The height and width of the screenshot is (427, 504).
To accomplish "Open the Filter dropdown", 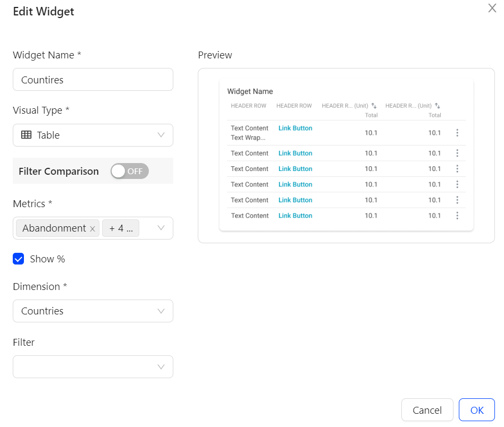I will [161, 366].
